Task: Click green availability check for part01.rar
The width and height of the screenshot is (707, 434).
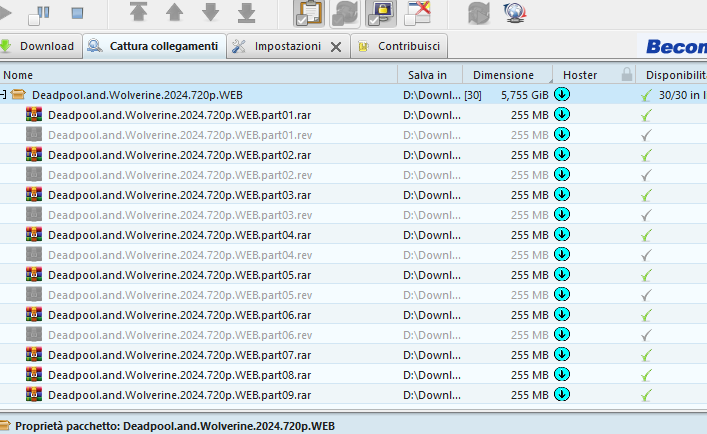Action: pos(646,115)
